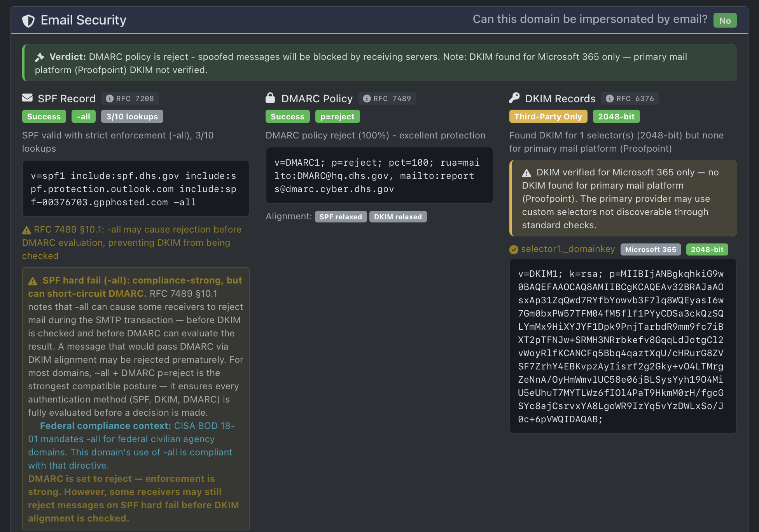Click the warning icon beside SPF hard fail

[x=33, y=281]
